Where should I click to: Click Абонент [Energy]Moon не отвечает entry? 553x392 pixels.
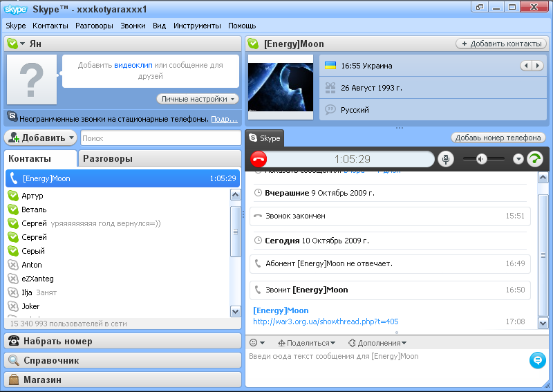pyautogui.click(x=390, y=263)
